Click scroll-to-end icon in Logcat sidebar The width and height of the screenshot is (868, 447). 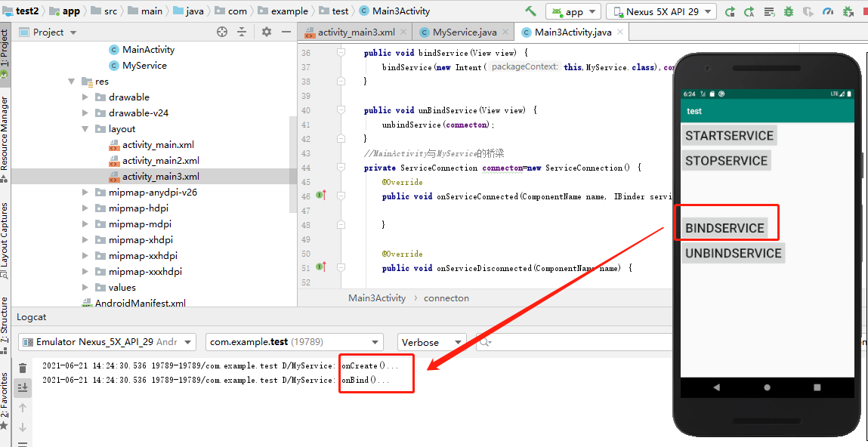(x=23, y=388)
